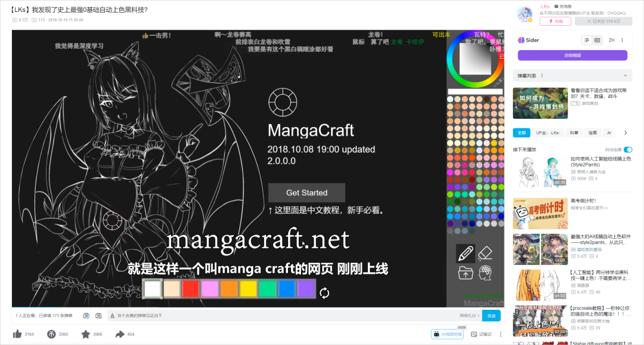The image size is (644, 345).
Task: Open 记笔记 notes button
Action: tap(481, 334)
